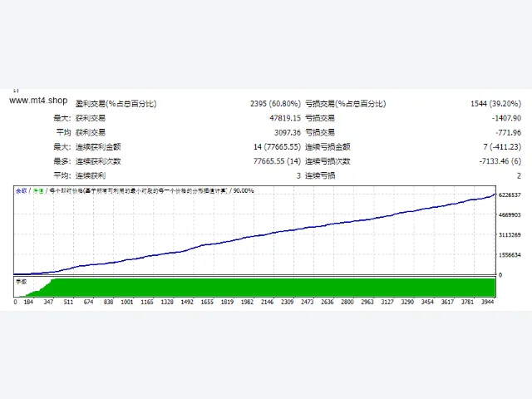
Task: Click the average consecutive losses value 2
Action: [519, 175]
